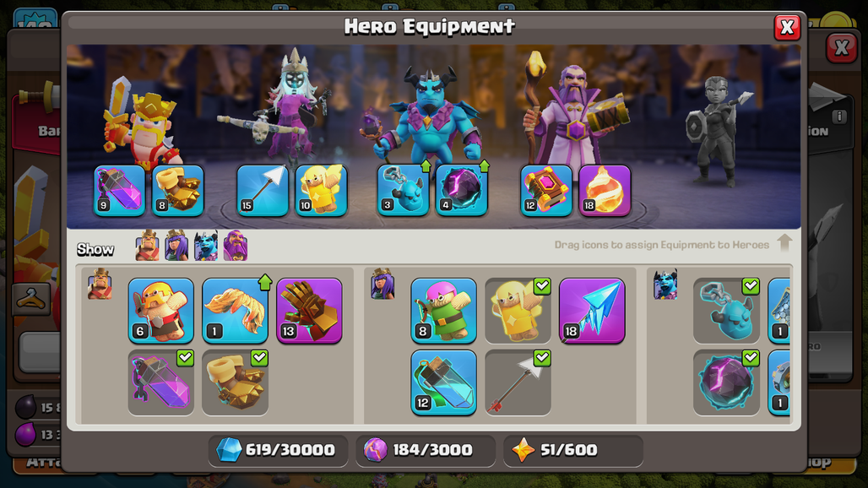Screen dimensions: 868x488
Task: Click the Shiny Ore 619/30000 counter
Action: [278, 450]
